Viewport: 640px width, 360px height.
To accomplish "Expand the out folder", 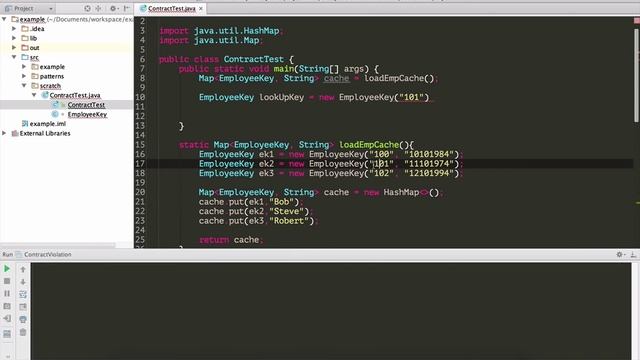I will [14, 48].
